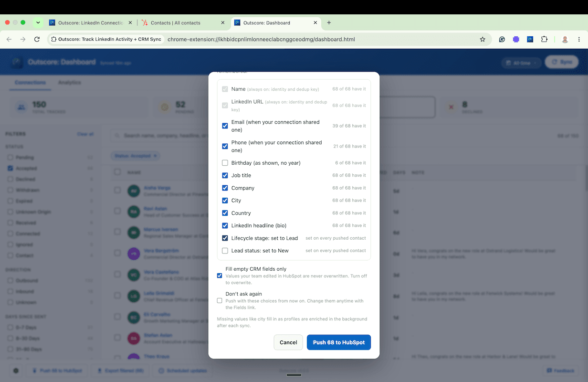Click "21 of 68 have it" beside Phone
Image resolution: width=588 pixels, height=382 pixels.
349,147
